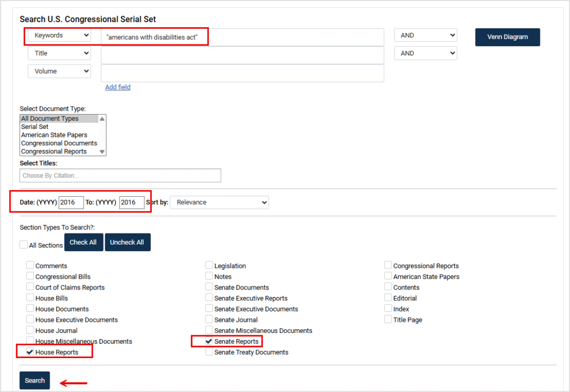
Task: Select the Senate Journal checkbox
Action: pos(209,320)
